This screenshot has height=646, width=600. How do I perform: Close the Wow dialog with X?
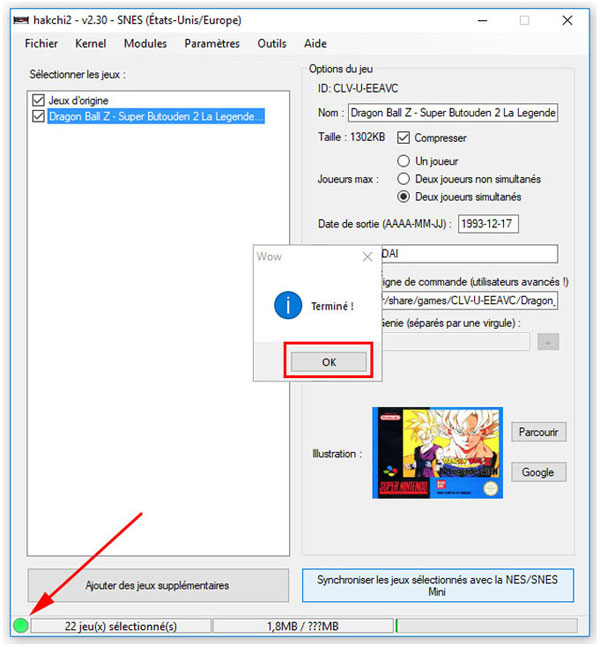366,256
